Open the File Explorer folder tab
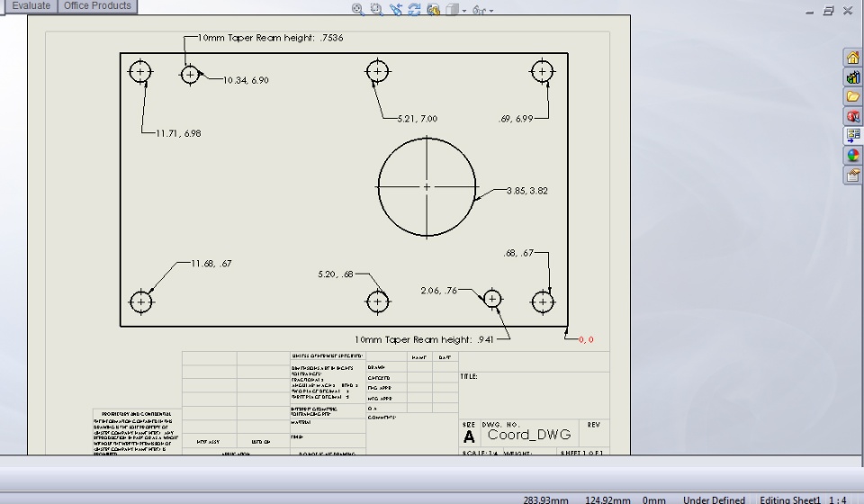 (x=852, y=97)
